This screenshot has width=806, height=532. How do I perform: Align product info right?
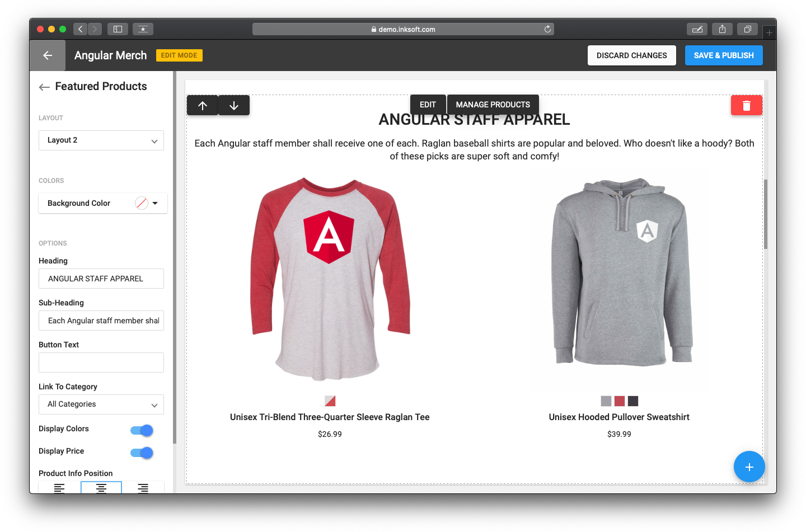click(x=143, y=488)
